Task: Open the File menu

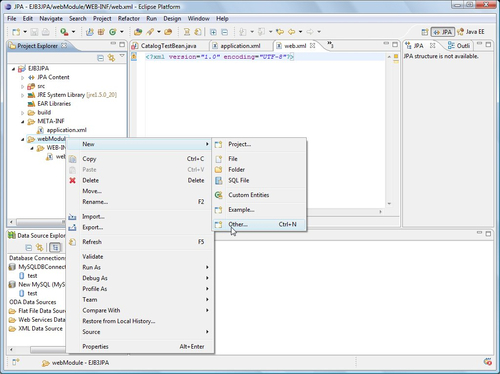Action: tap(12, 19)
